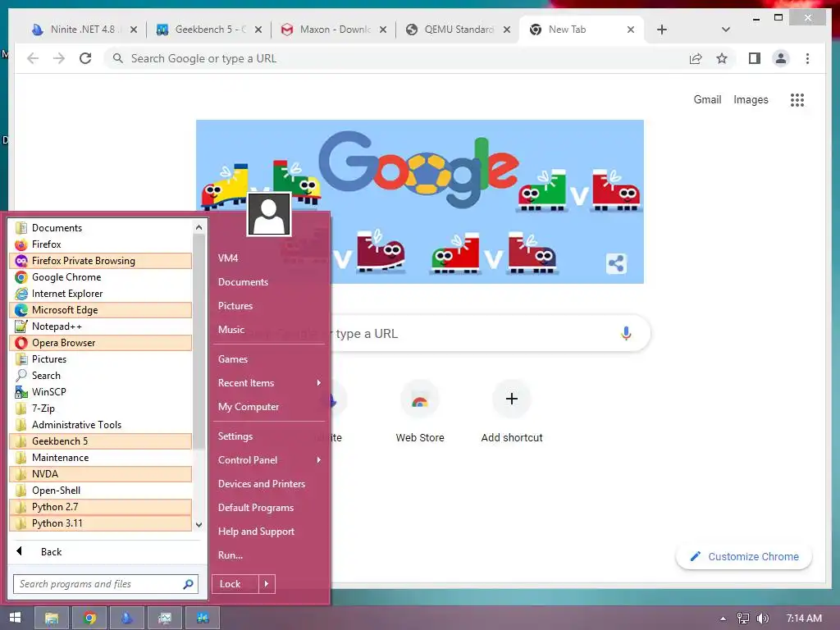Screen dimensions: 840x630
Task: Switch to Chrome on the taskbar
Action: (x=89, y=618)
